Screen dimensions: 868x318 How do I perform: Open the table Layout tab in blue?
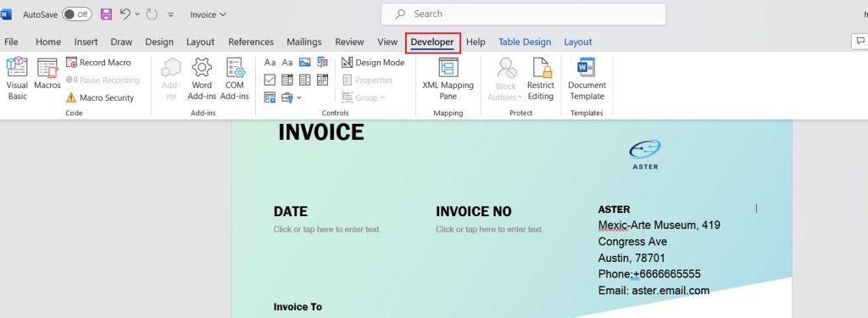[x=578, y=42]
